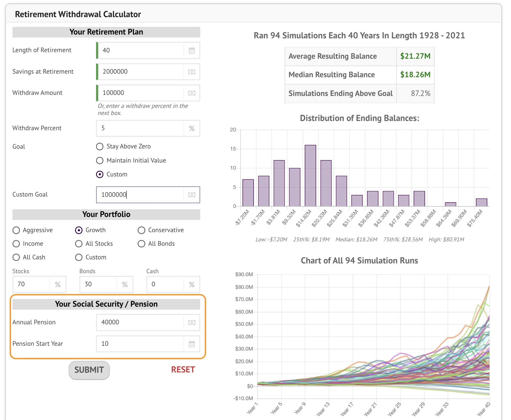
Task: Click the percent icon in Withdraw Percent field
Action: 192,128
